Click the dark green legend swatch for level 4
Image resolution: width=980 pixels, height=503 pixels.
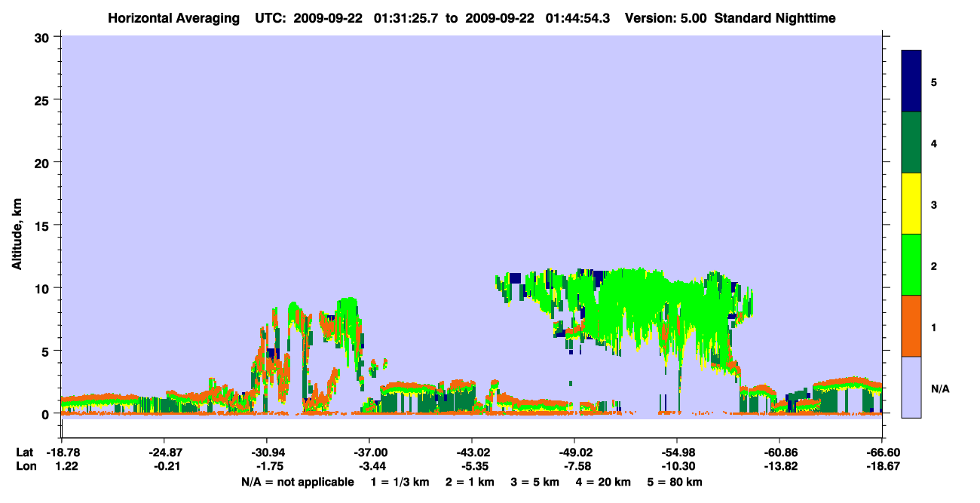click(x=911, y=143)
